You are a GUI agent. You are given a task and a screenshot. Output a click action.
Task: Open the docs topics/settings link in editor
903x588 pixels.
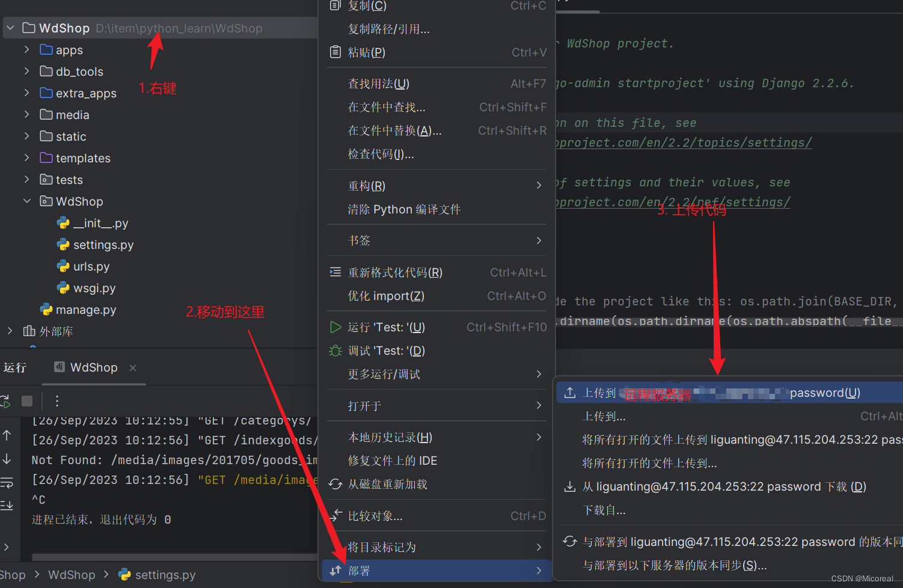[684, 142]
